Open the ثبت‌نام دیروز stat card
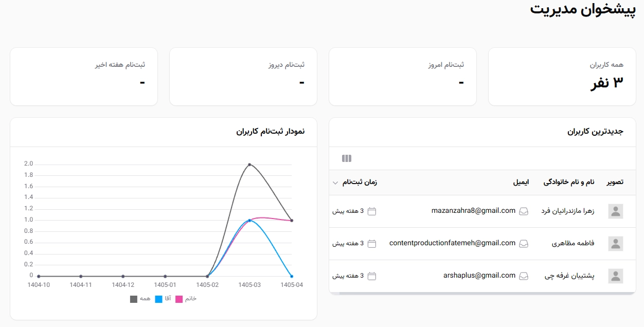644x327 pixels. point(243,77)
